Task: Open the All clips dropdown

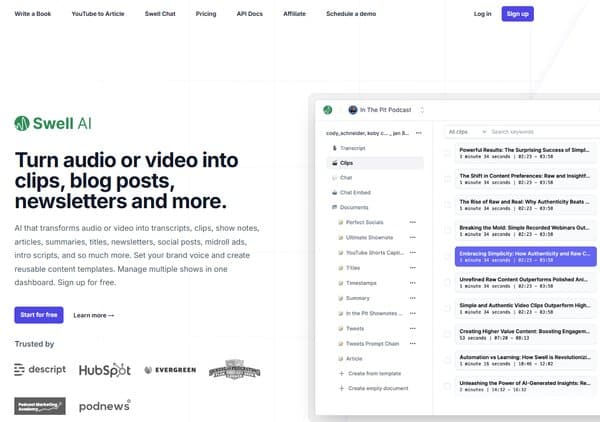Action: [x=467, y=132]
